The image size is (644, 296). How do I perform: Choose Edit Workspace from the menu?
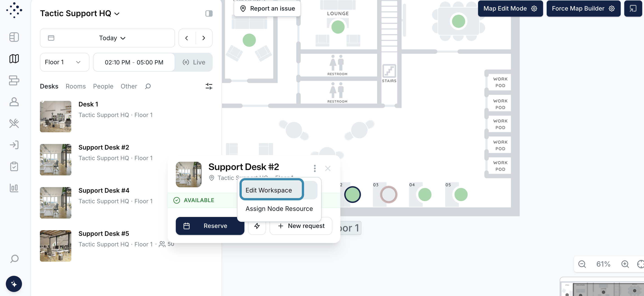[x=279, y=190]
